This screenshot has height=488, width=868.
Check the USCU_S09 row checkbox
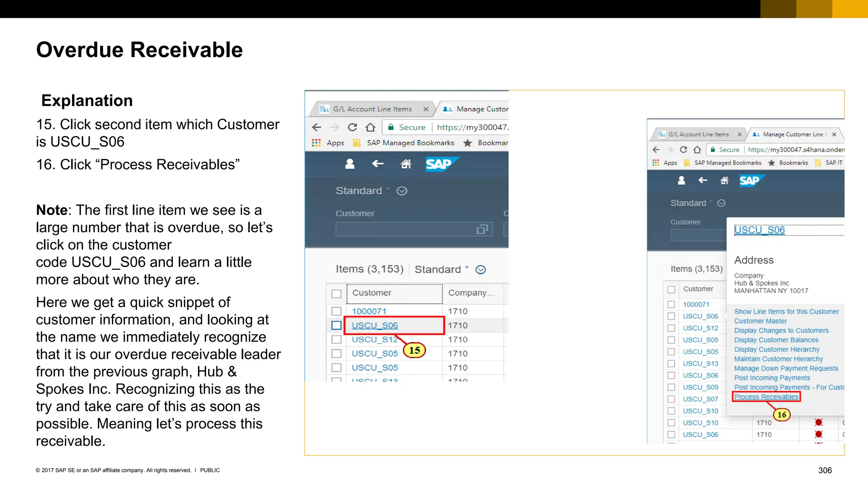(x=671, y=387)
